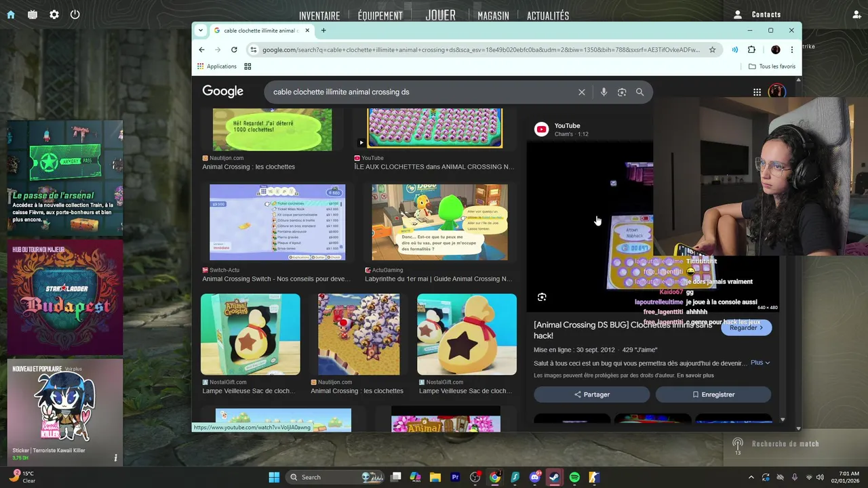The width and height of the screenshot is (868, 488).
Task: Click YouTube Cham's source header in preview
Action: point(561,129)
